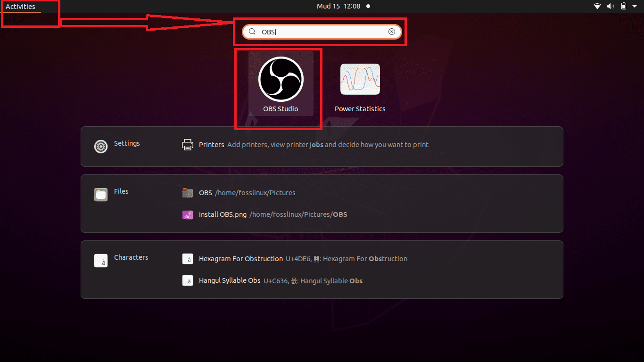Image resolution: width=644 pixels, height=362 pixels.
Task: Click the Wi-Fi icon in the top bar
Action: pos(597,6)
